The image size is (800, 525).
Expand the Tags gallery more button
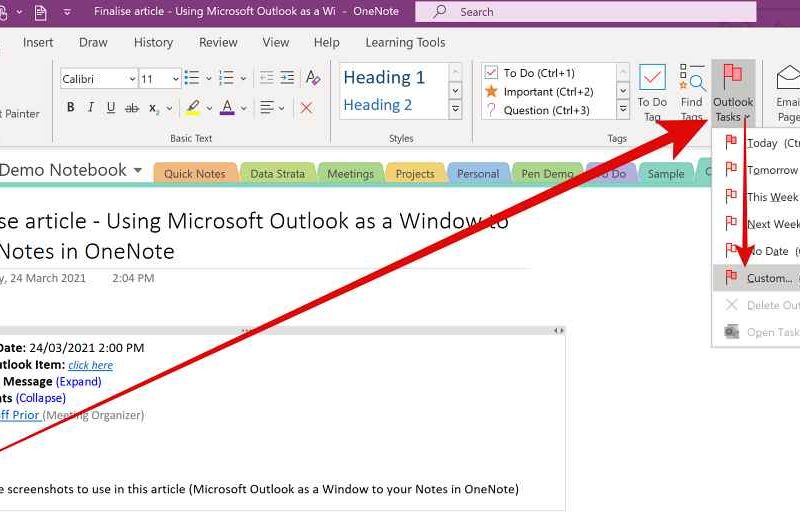pyautogui.click(x=623, y=109)
